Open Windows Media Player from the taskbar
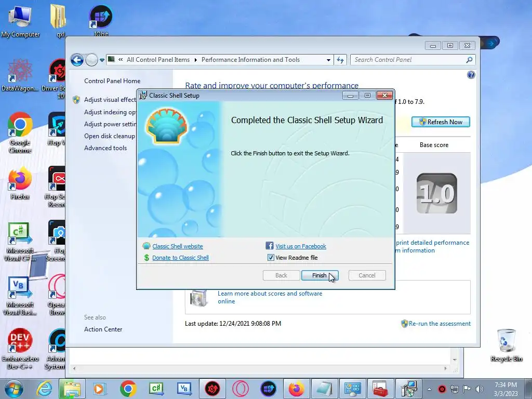Image resolution: width=532 pixels, height=399 pixels. click(x=100, y=389)
